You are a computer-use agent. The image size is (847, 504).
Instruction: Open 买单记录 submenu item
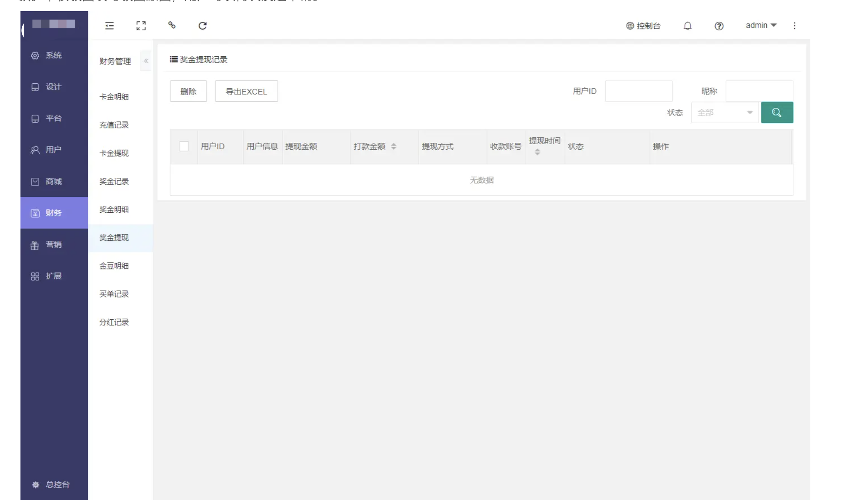tap(121, 294)
